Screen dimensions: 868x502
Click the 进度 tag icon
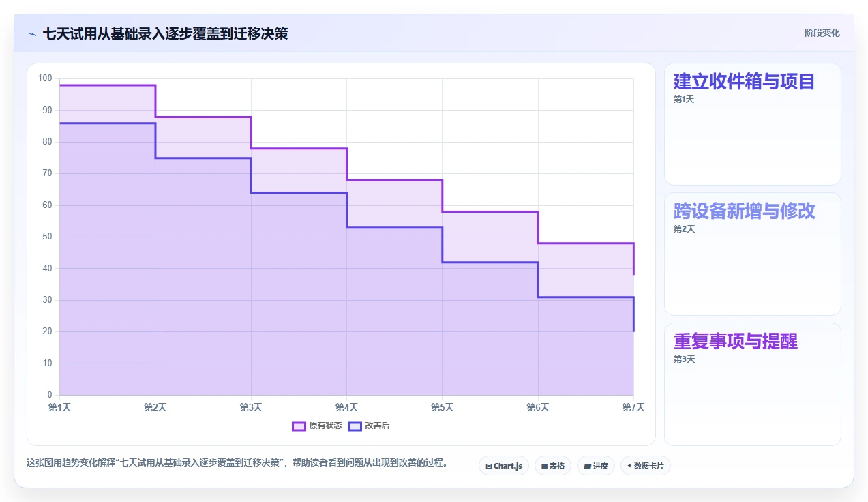[x=587, y=467]
